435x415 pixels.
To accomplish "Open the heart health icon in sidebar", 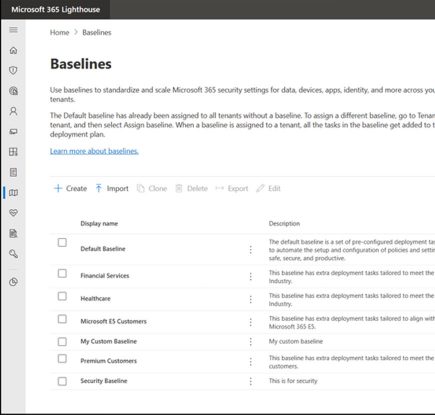I will click(x=13, y=213).
